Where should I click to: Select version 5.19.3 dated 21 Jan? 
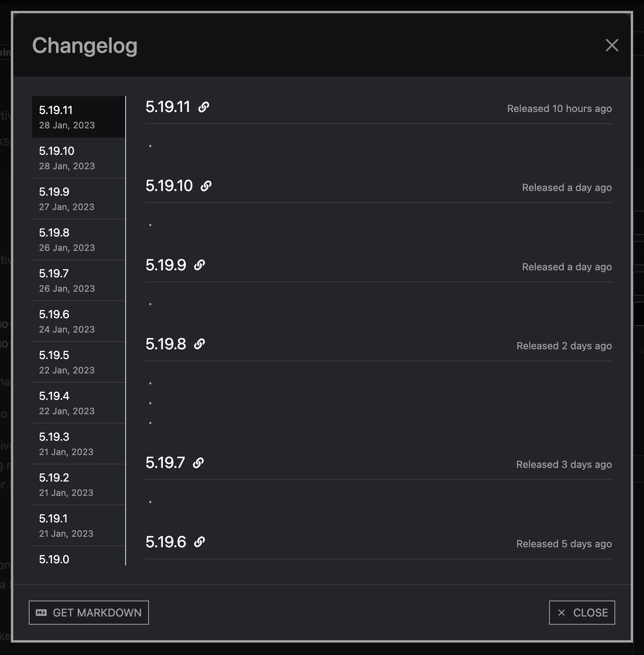tap(78, 443)
